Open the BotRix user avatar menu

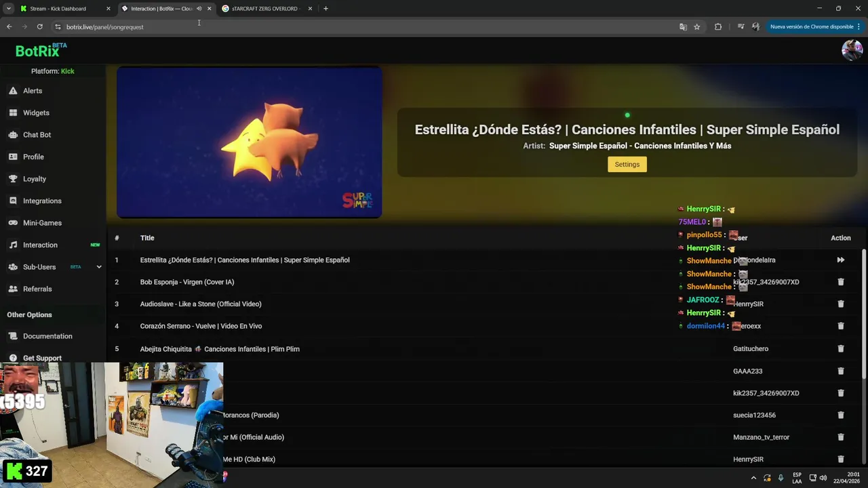click(x=852, y=50)
